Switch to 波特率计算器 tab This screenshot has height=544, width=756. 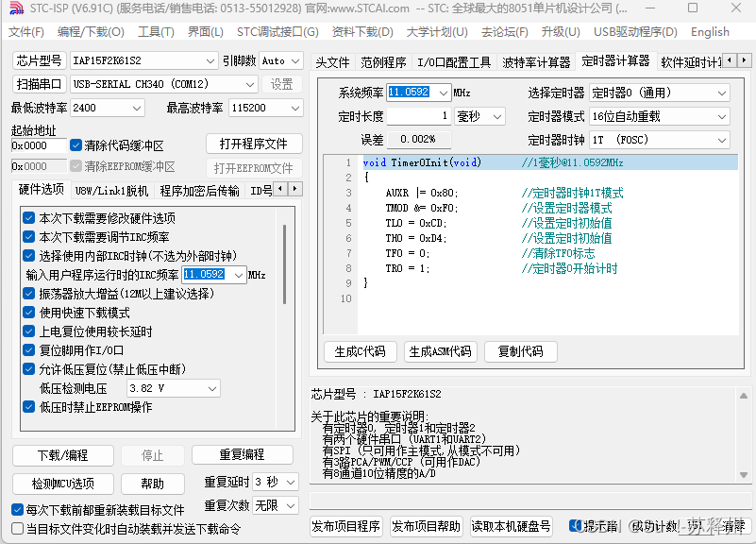pos(536,62)
